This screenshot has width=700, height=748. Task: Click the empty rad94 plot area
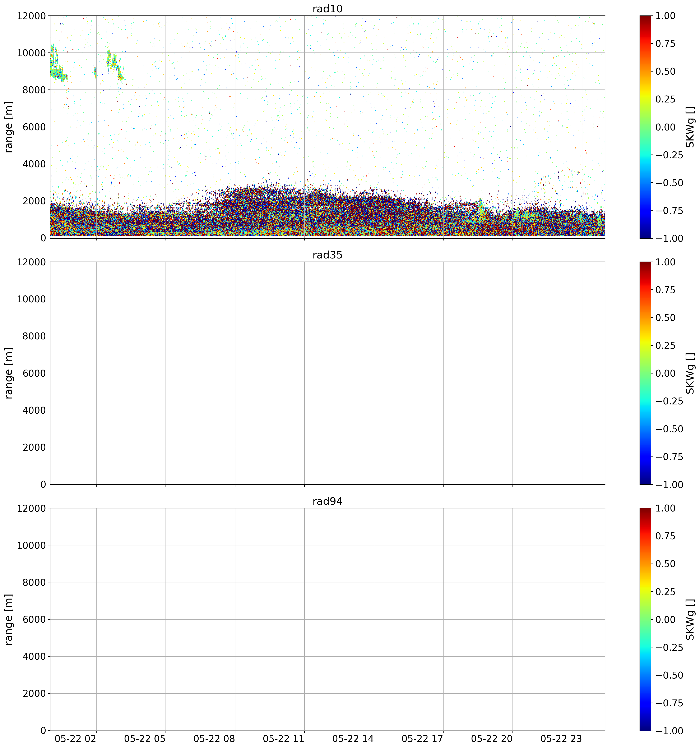point(327,619)
